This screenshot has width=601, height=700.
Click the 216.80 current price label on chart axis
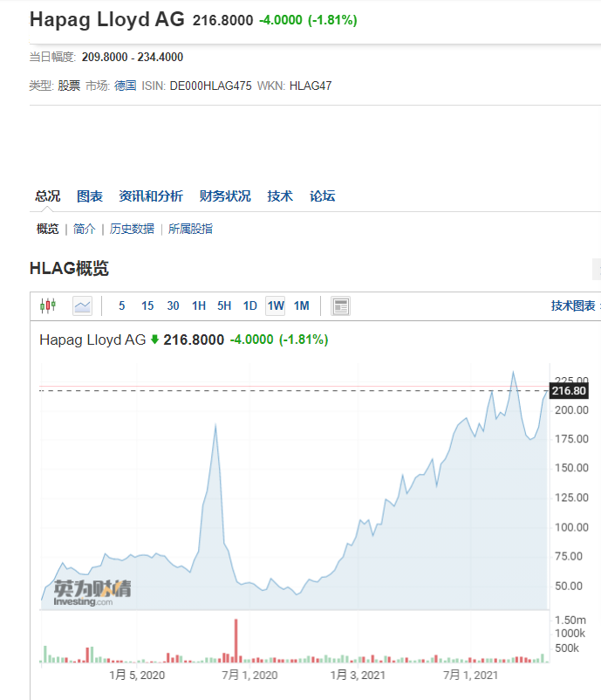point(569,391)
